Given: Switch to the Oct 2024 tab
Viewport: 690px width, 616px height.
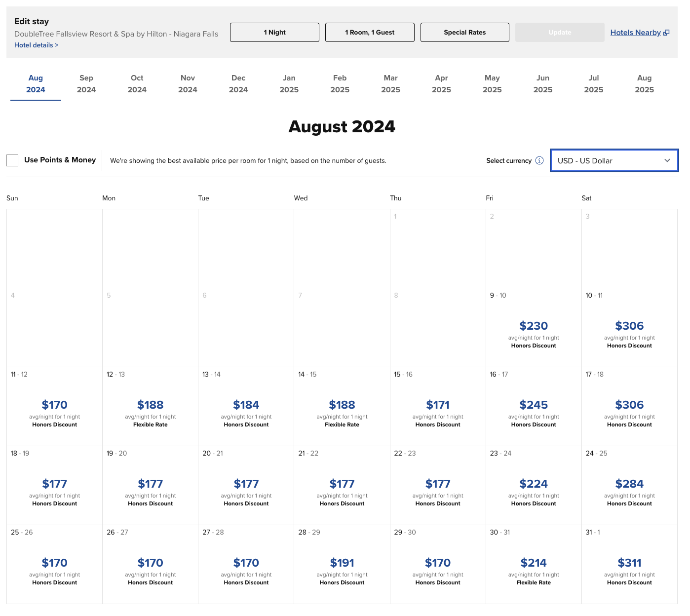Looking at the screenshot, I should pyautogui.click(x=137, y=84).
